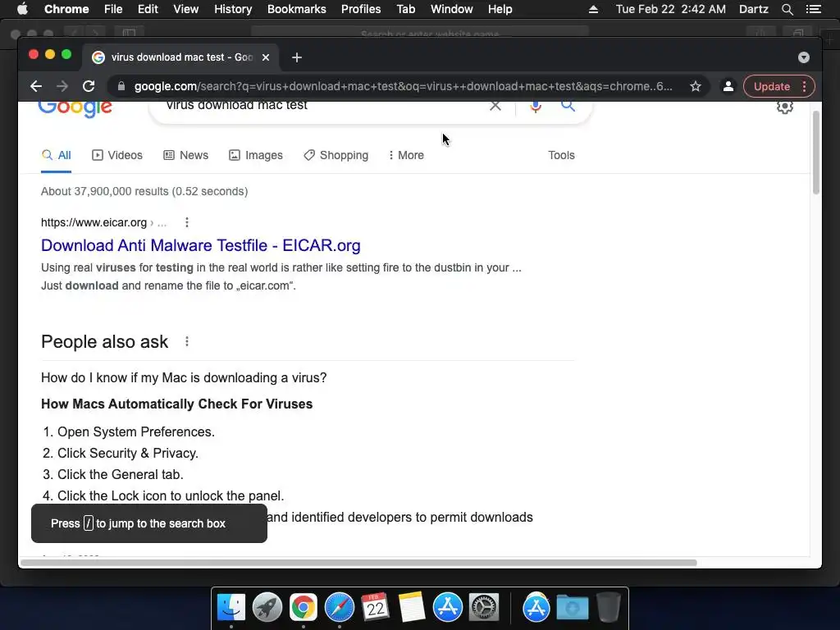Collapse the Mac downloading a virus question
840x630 pixels.
point(184,377)
